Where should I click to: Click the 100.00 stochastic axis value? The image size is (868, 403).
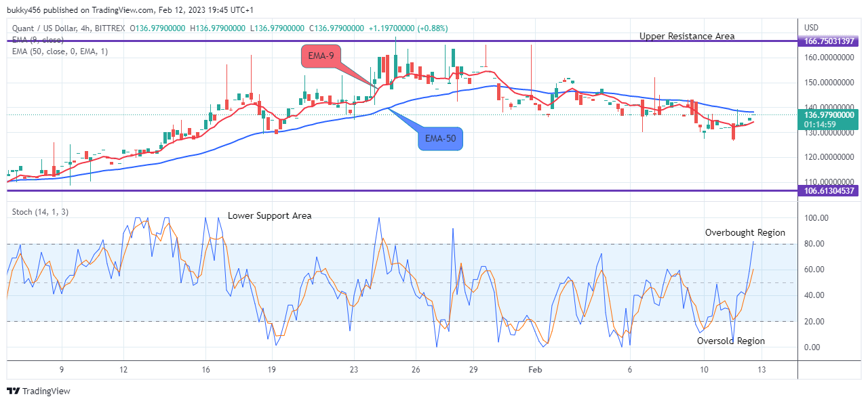click(818, 218)
